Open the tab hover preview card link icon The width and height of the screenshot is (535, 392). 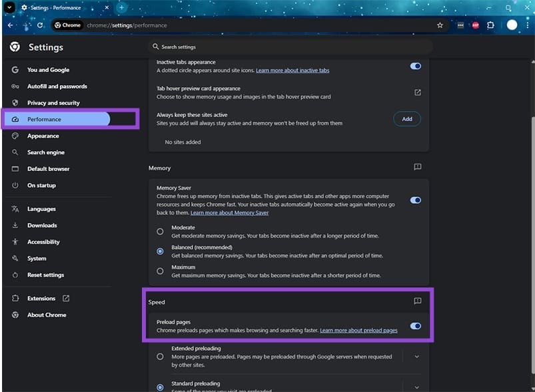point(418,93)
